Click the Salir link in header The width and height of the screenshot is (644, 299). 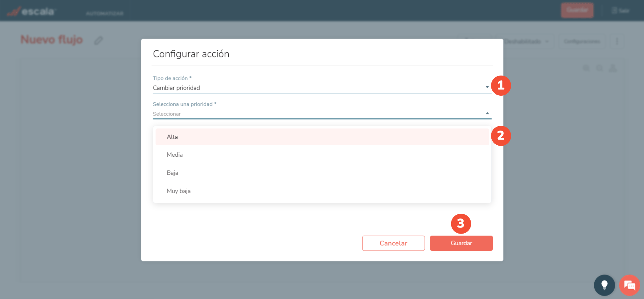(x=621, y=10)
